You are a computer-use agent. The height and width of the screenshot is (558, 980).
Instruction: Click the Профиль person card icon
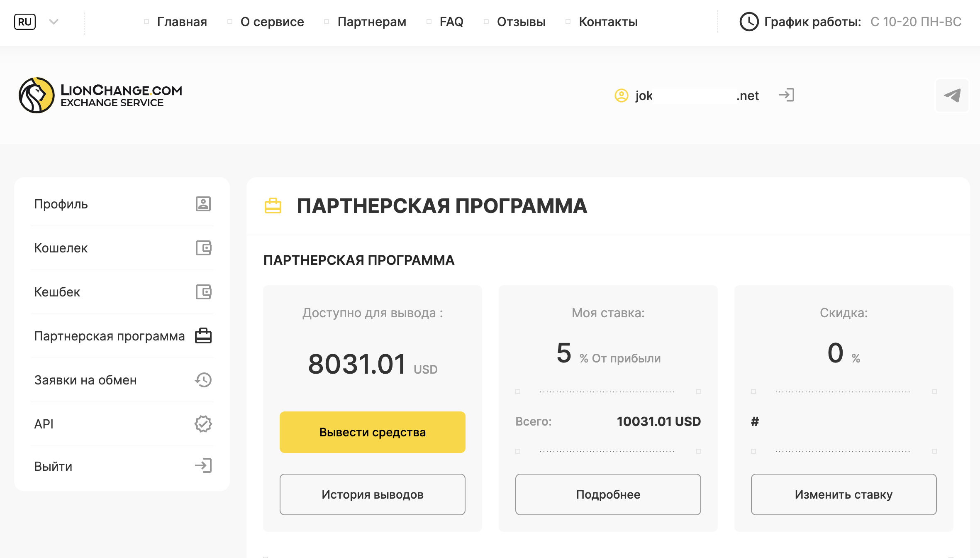[x=203, y=204]
